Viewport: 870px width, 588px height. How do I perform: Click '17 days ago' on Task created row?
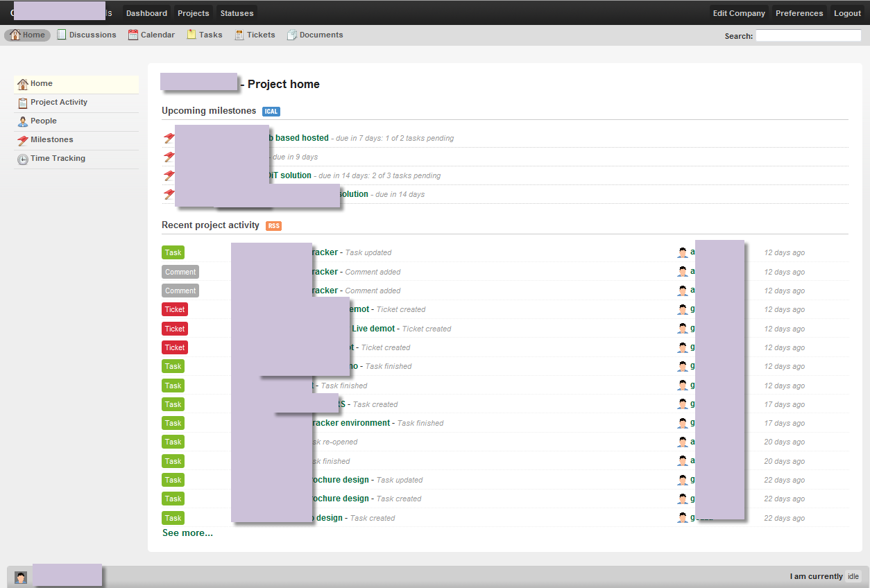click(x=785, y=404)
